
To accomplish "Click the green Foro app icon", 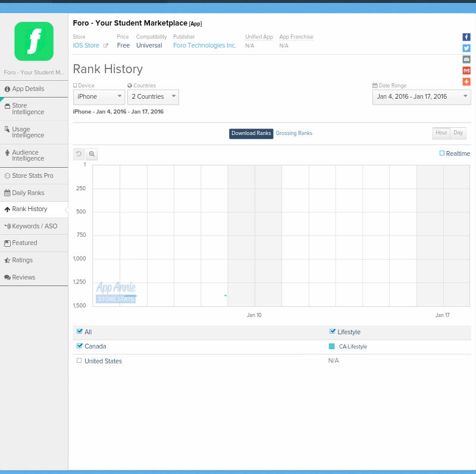I will (x=34, y=41).
